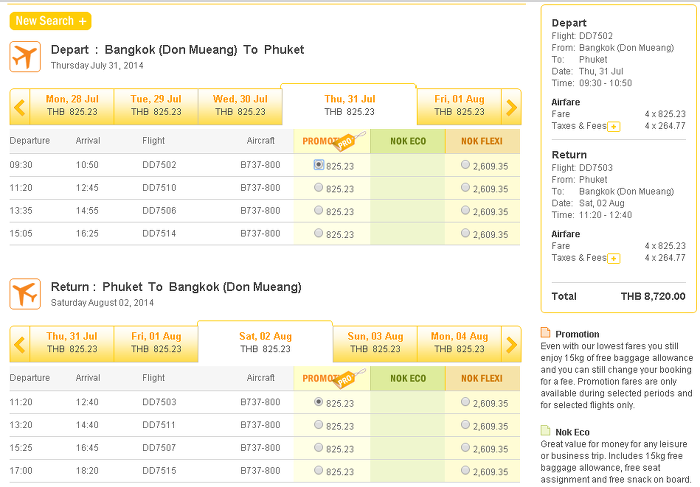Show later departure dates with right arrow
Screen dimensions: 700x487
coord(512,107)
